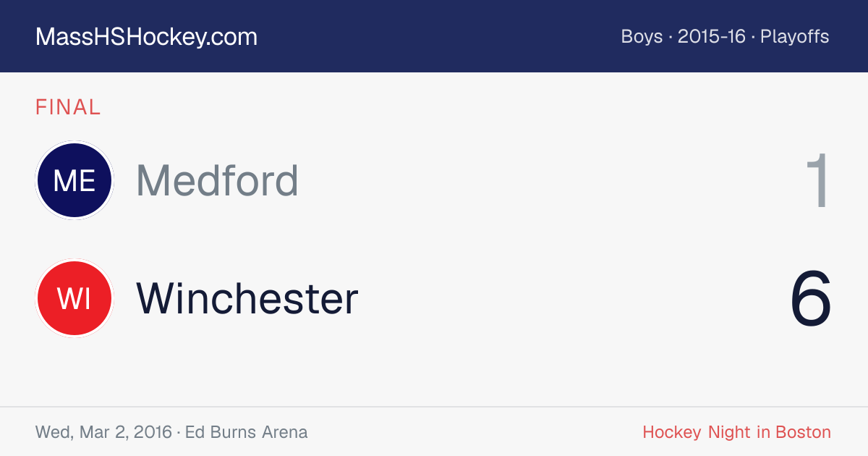Click the 2015-16 season label
The height and width of the screenshot is (456, 868).
(711, 36)
